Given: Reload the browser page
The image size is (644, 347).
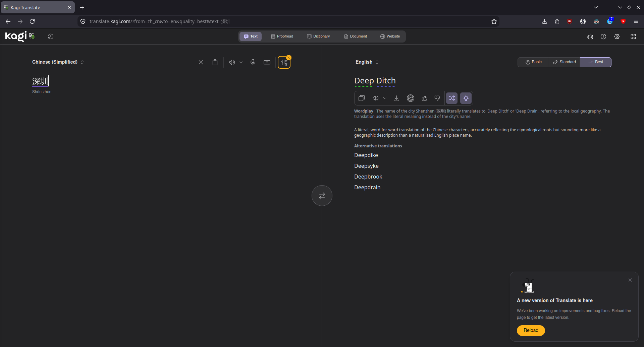Looking at the screenshot, I should click(x=32, y=21).
